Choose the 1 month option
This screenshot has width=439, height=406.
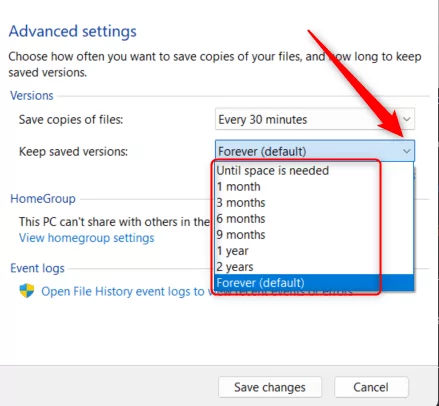pyautogui.click(x=314, y=187)
